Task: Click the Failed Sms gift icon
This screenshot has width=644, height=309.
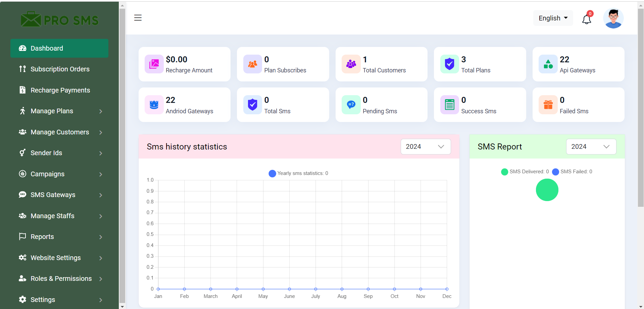Action: point(548,105)
